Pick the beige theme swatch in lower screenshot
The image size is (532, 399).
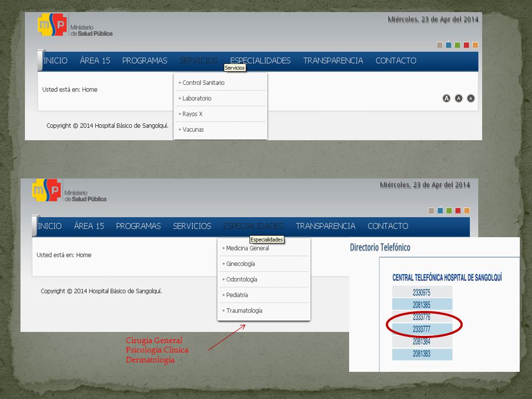[x=431, y=211]
